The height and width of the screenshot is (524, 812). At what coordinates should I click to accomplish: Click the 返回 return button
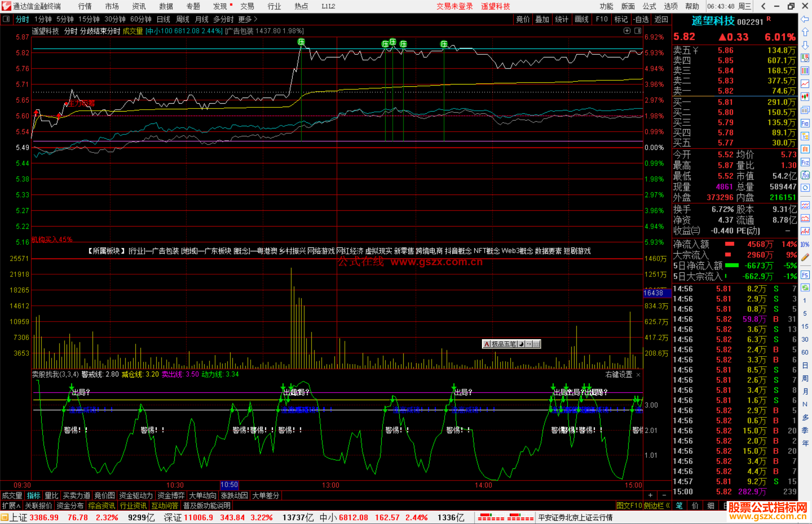point(661,19)
